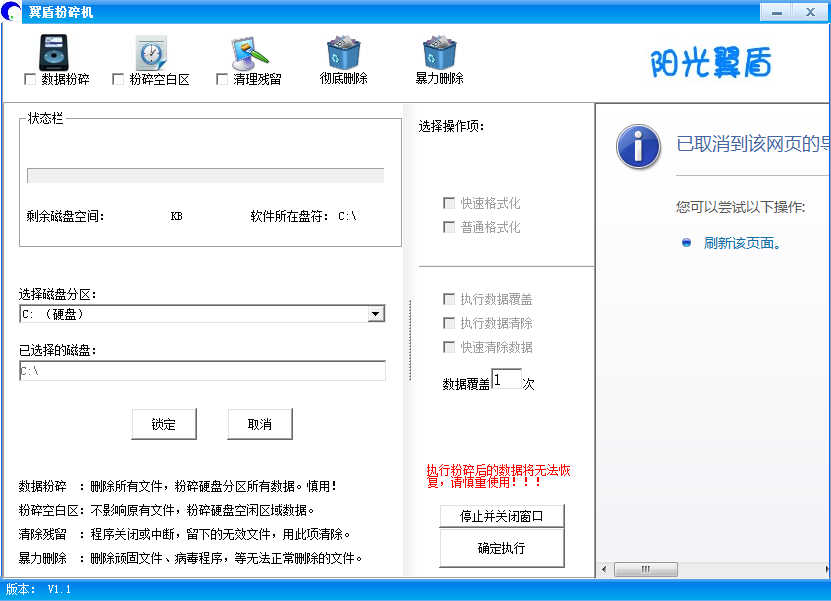The image size is (831, 601).
Task: Click the 暴力删除 recycle bin icon
Action: (x=439, y=52)
